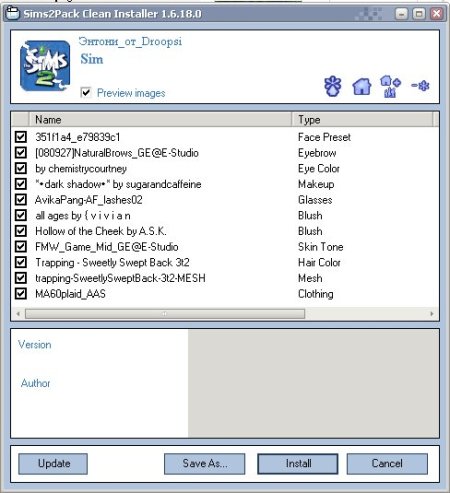Click the horizontal scrollbar right arrow

click(432, 314)
